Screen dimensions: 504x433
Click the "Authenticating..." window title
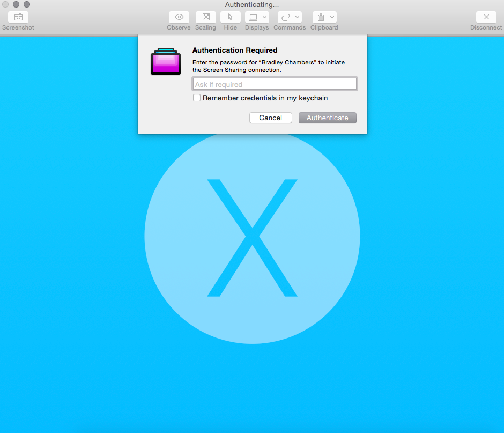point(252,4)
